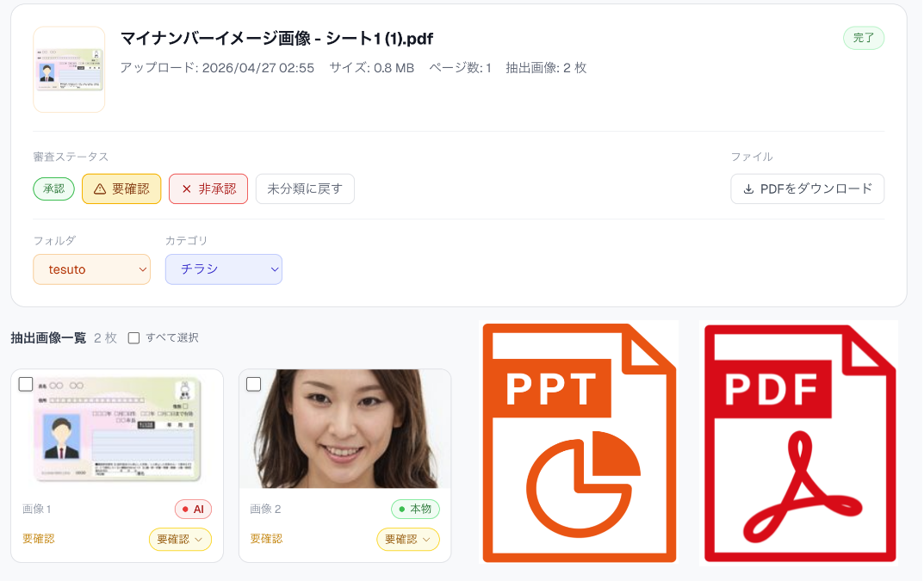Click the X icon in 非承認 button
This screenshot has height=581, width=924.
point(186,189)
